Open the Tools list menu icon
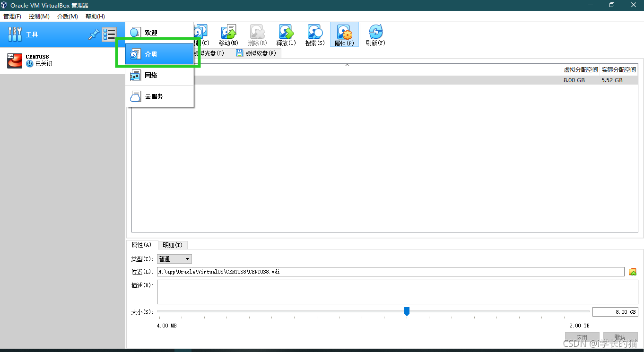The height and width of the screenshot is (352, 644). tap(109, 34)
